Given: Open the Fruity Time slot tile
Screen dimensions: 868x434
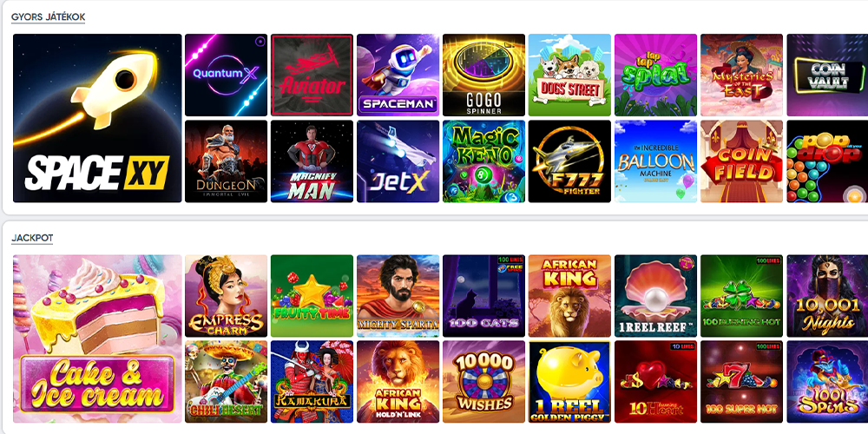Looking at the screenshot, I should coord(312,296).
